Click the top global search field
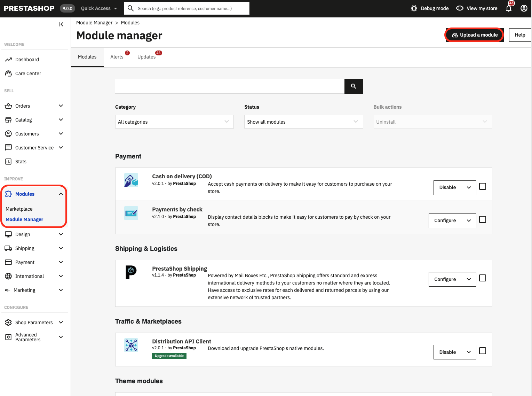Viewport: 532px width, 396px height. [187, 8]
